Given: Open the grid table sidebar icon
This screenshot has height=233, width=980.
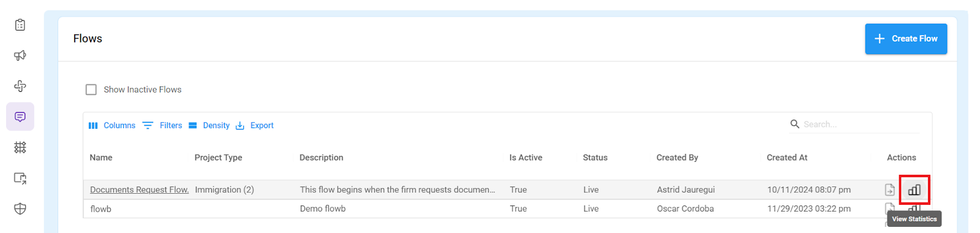Looking at the screenshot, I should (20, 147).
